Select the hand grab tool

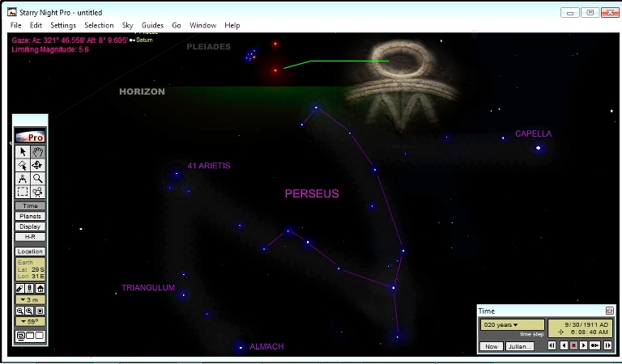pyautogui.click(x=38, y=152)
